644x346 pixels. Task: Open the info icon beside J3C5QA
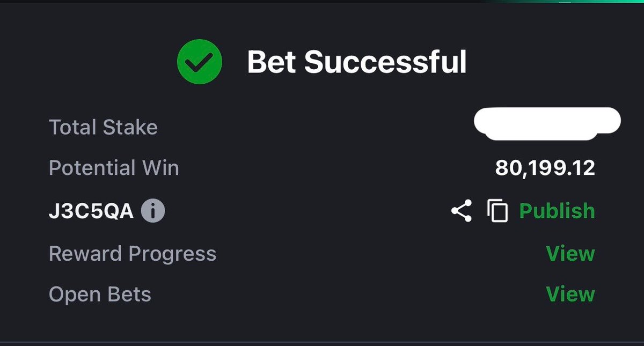pyautogui.click(x=153, y=211)
